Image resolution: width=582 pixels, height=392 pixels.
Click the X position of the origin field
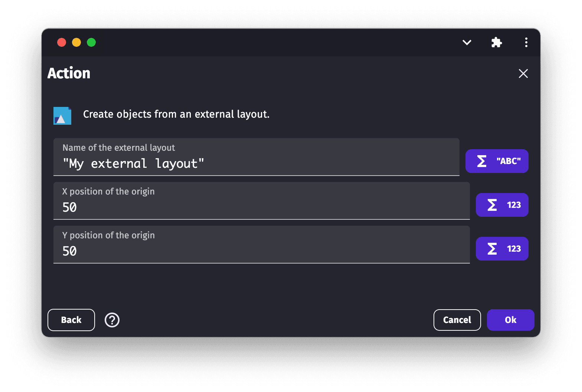tap(261, 207)
